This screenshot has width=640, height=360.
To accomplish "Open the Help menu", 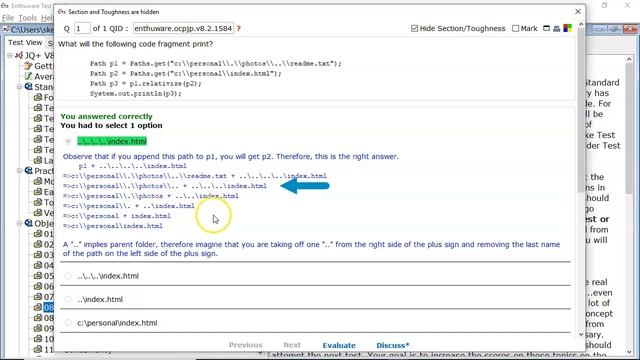I will click(47, 18).
